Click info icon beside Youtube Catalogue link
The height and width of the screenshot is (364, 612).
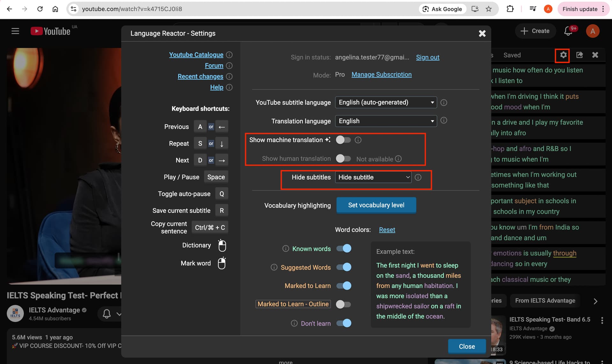point(229,55)
